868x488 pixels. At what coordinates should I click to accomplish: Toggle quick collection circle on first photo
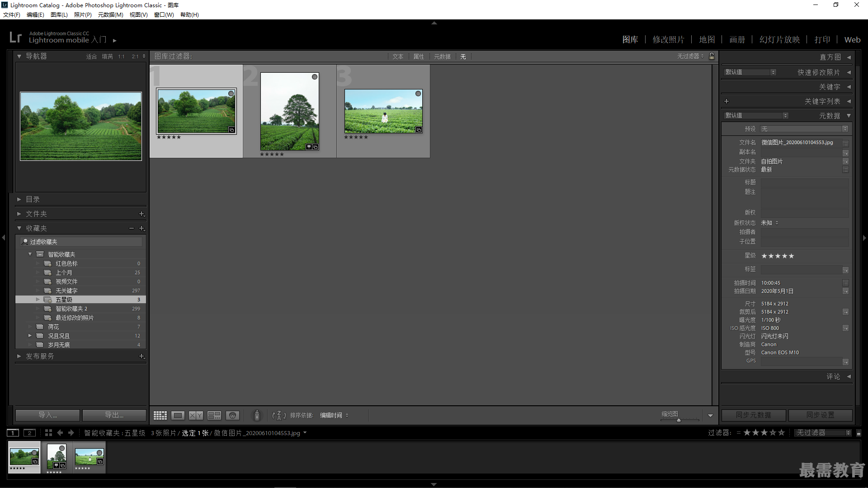[231, 94]
